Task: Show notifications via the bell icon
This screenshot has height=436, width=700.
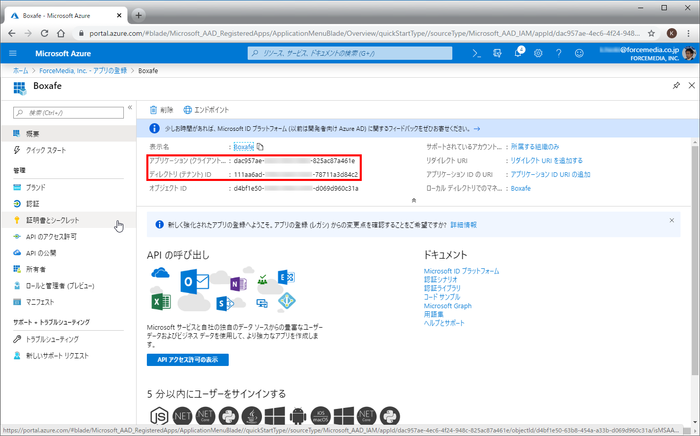Action: click(x=518, y=53)
